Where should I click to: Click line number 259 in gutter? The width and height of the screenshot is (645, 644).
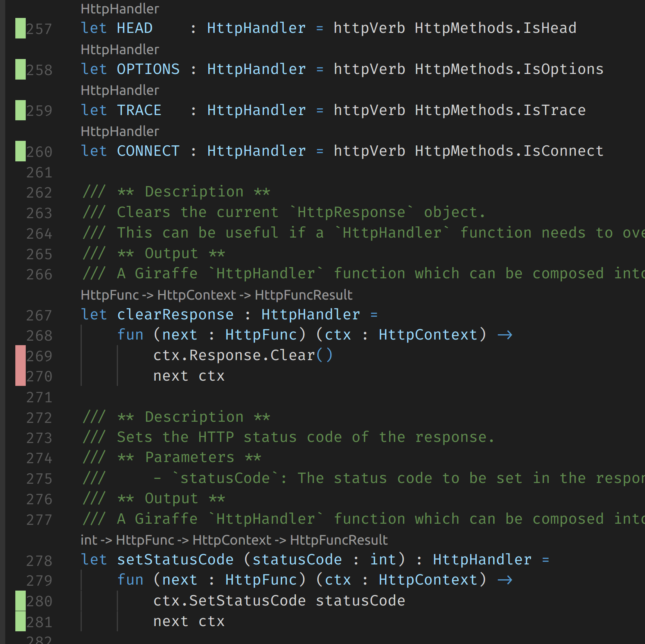coord(39,111)
